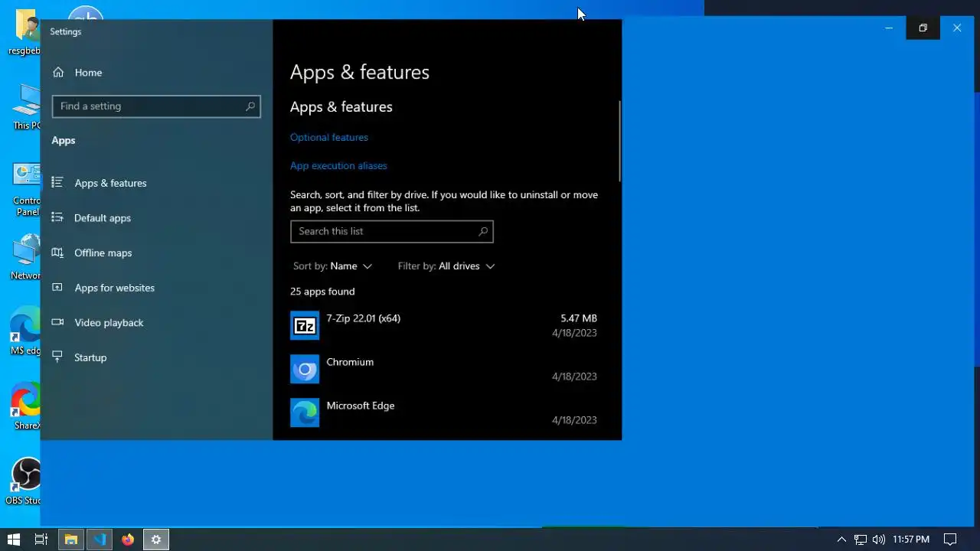Click the Apps for websites icon
Viewport: 980px width, 551px height.
[57, 287]
